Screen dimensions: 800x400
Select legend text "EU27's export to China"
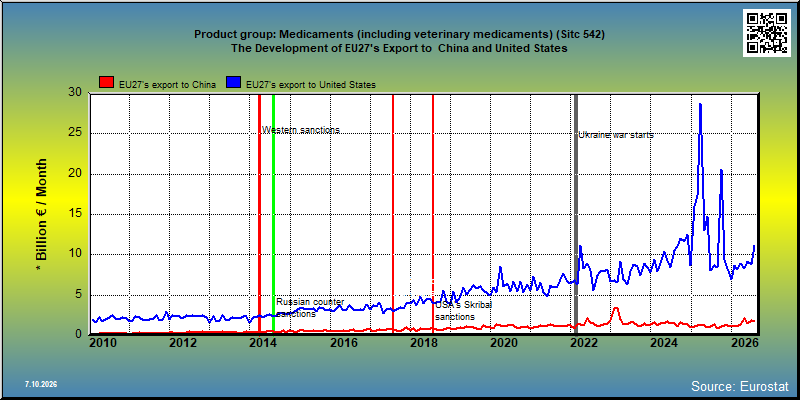pos(167,85)
